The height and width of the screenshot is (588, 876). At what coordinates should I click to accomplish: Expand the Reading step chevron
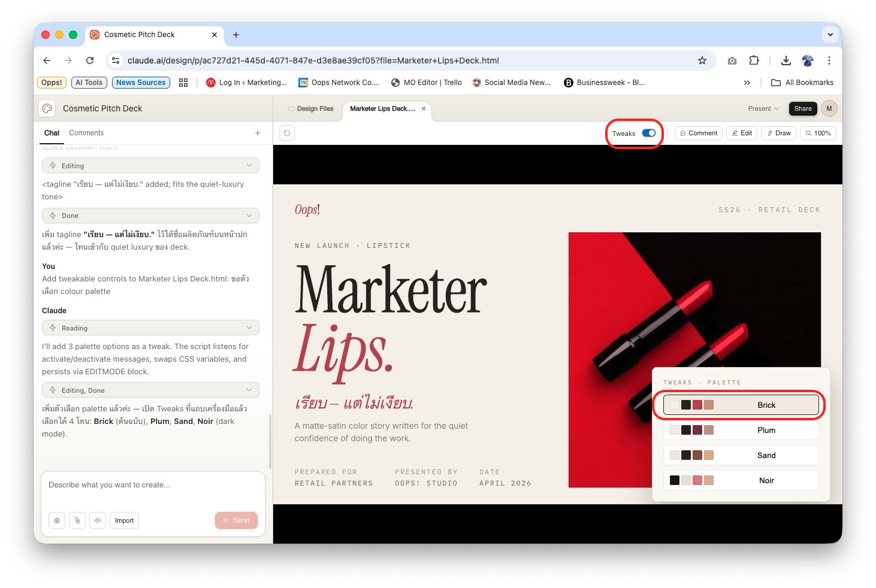click(249, 328)
